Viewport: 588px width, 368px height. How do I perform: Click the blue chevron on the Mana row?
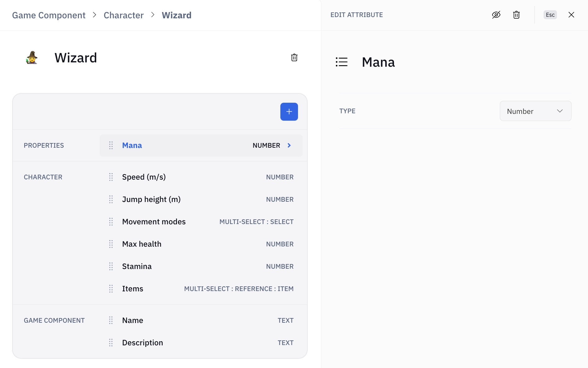[x=289, y=146]
